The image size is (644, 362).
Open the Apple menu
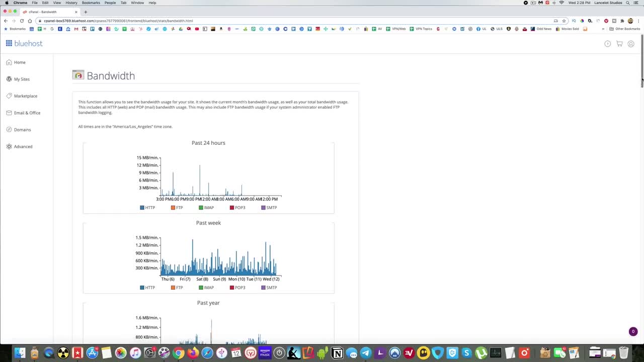point(7,3)
